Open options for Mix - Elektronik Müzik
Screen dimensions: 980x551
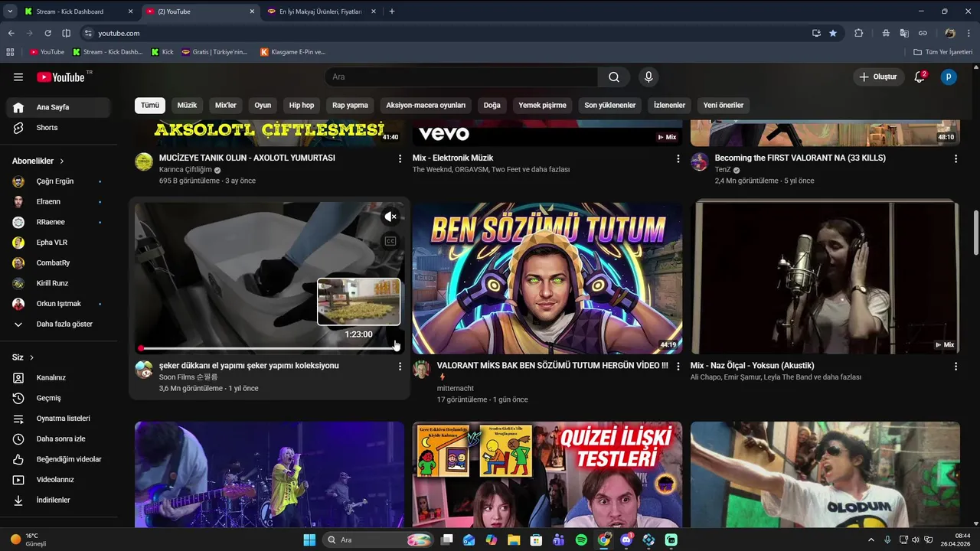[678, 158]
